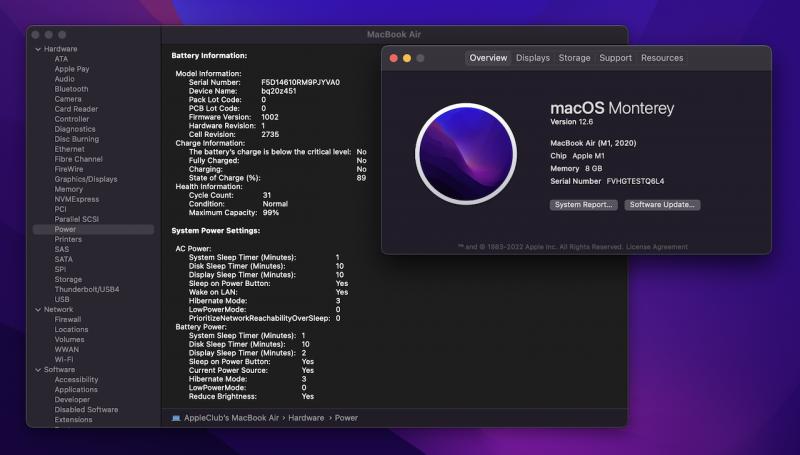This screenshot has width=800, height=455.
Task: Select WWAN under Network
Action: click(x=67, y=349)
